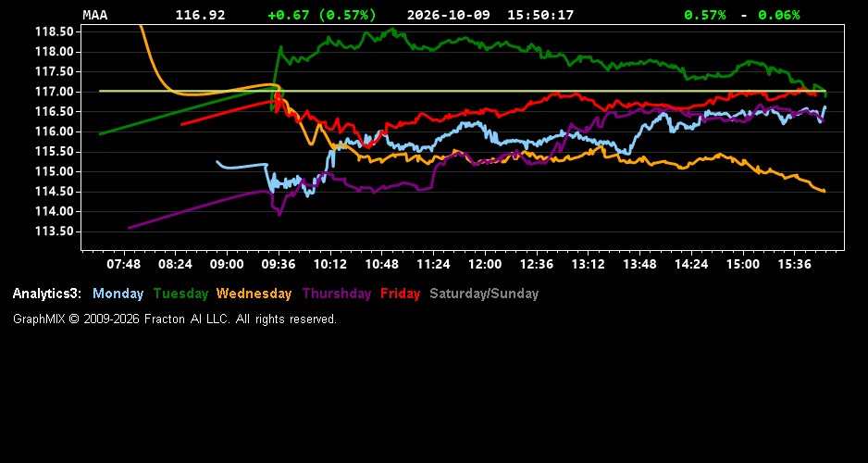Click the GraphMIX copyright notice
868x463 pixels.
click(175, 319)
